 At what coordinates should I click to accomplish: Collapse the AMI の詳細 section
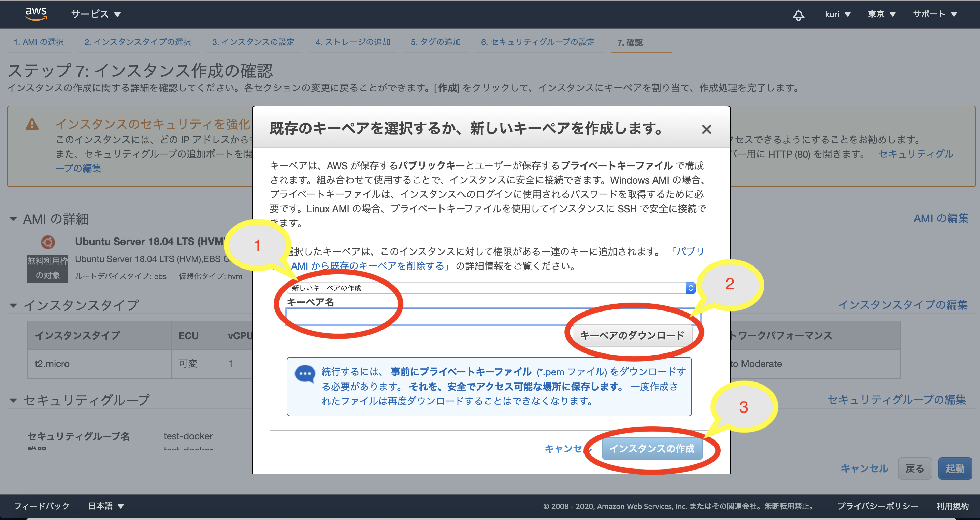coord(13,219)
